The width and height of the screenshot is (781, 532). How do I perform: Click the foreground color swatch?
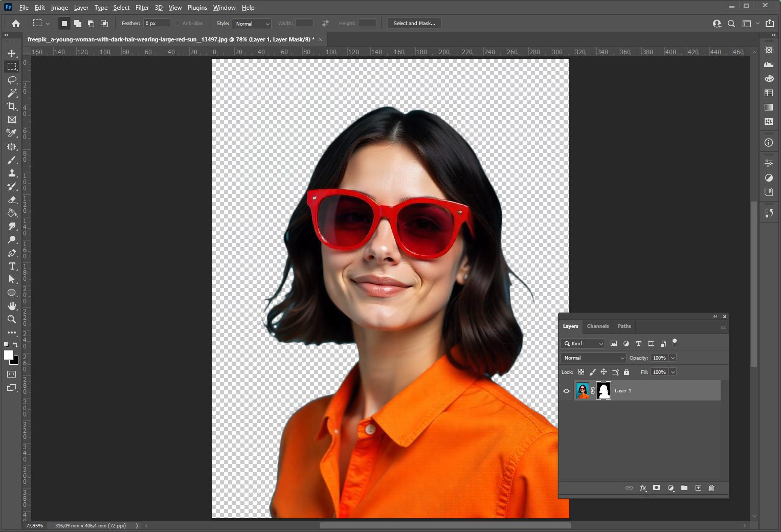point(8,355)
